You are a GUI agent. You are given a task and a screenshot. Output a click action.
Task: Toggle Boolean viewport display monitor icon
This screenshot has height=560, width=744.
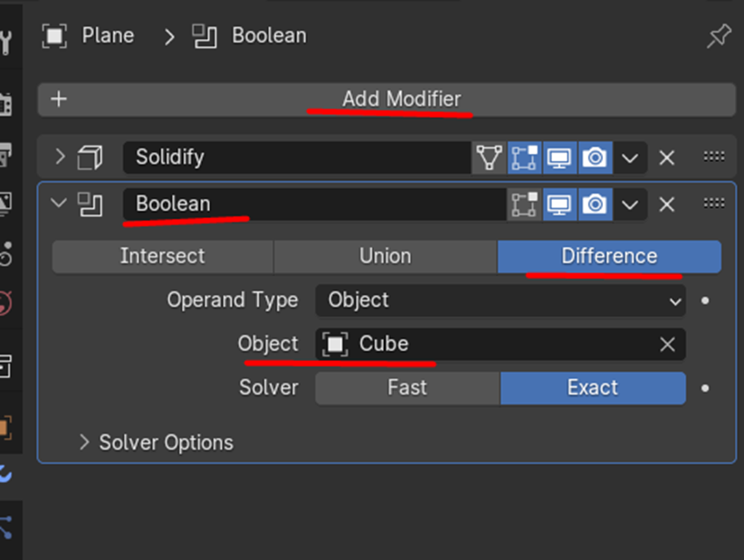point(559,204)
